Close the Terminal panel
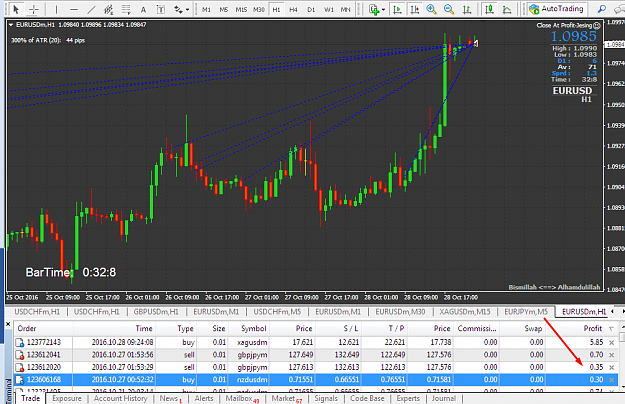 pyautogui.click(x=8, y=324)
